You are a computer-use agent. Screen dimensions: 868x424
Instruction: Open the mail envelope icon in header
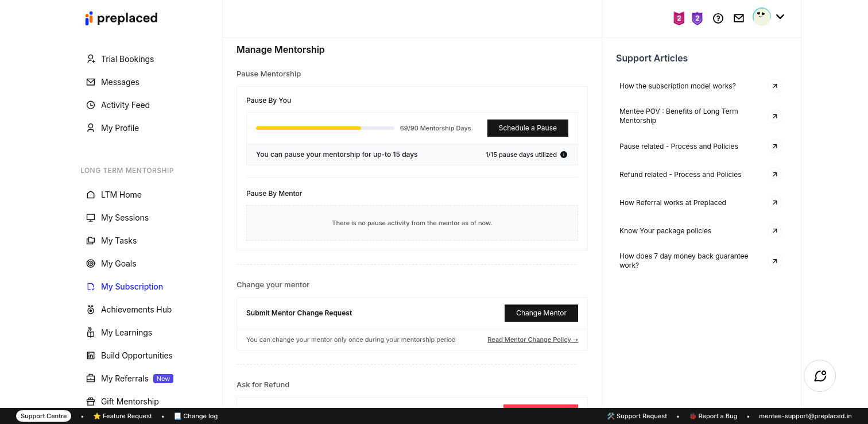(739, 18)
